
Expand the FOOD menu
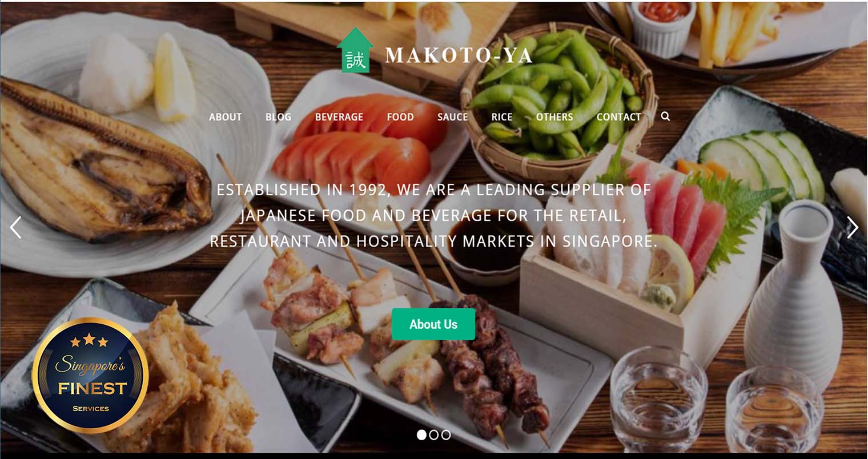[x=400, y=117]
